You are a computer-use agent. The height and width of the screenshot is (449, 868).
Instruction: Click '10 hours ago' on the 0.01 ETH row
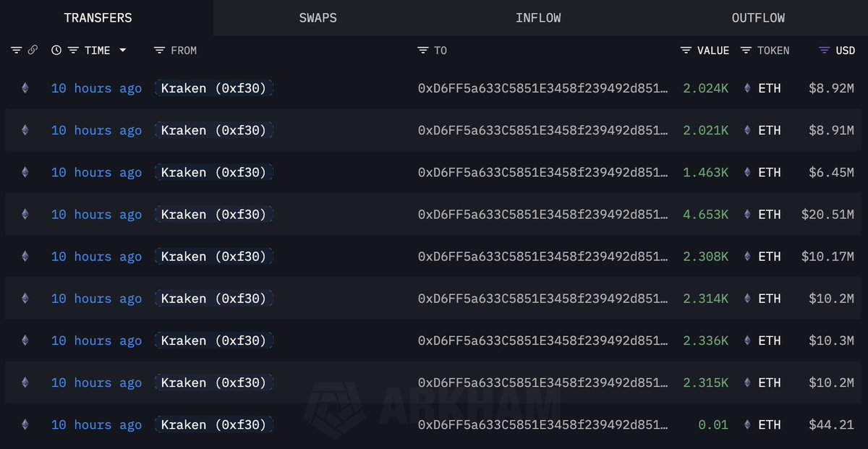click(96, 425)
